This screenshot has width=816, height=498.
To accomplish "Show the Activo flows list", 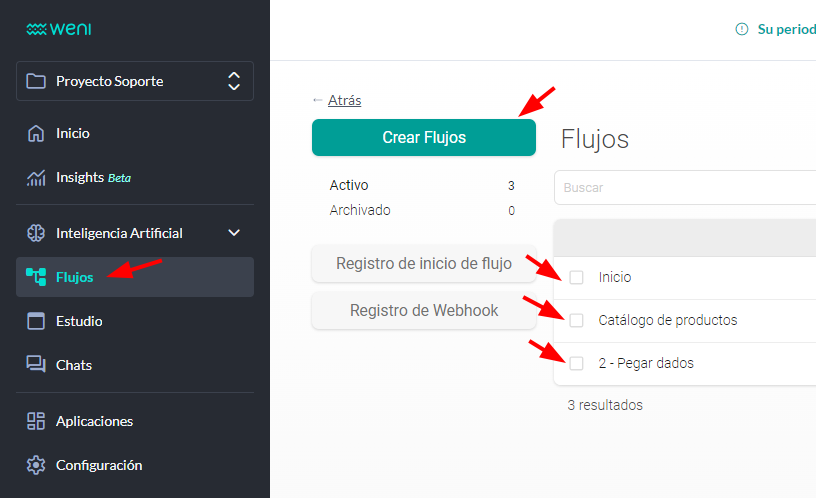I will (349, 185).
